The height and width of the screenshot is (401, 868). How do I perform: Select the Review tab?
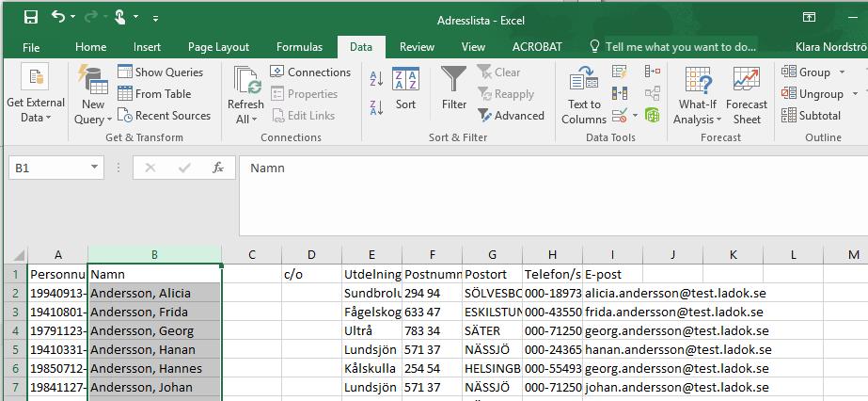pyautogui.click(x=417, y=47)
